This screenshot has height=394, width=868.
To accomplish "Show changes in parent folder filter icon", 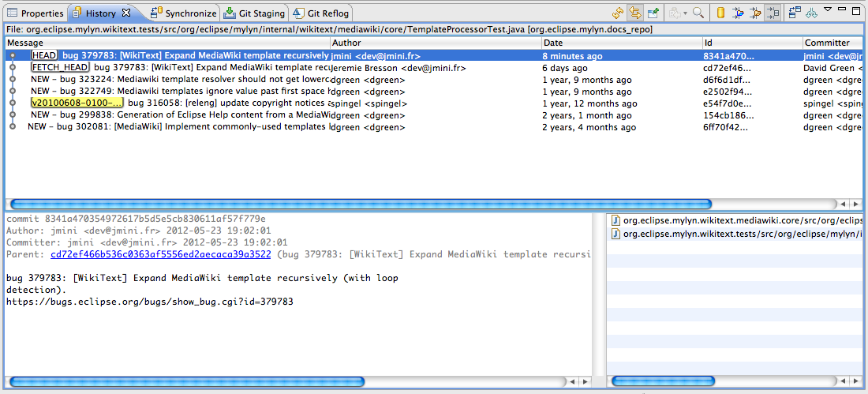I will [x=755, y=12].
